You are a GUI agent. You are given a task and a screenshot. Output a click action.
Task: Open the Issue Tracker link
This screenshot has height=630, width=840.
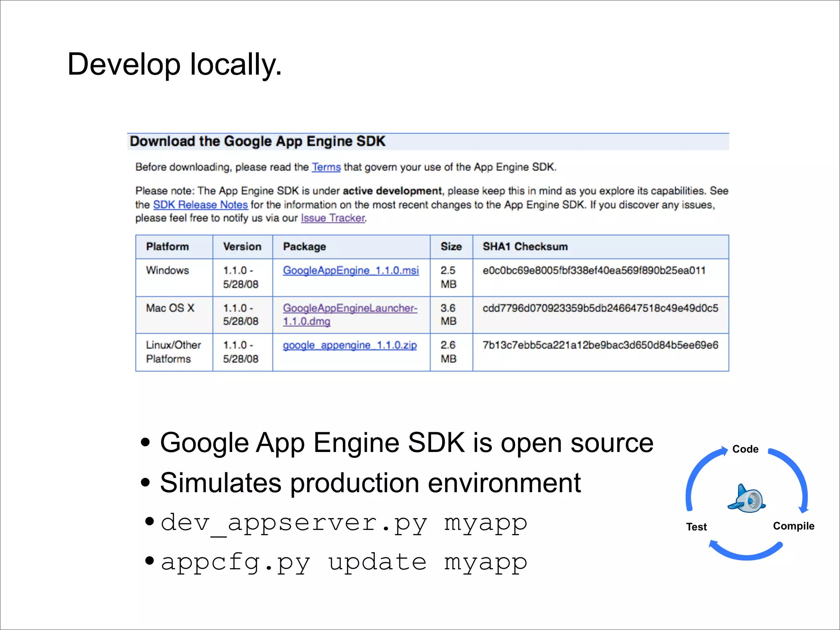pos(333,218)
